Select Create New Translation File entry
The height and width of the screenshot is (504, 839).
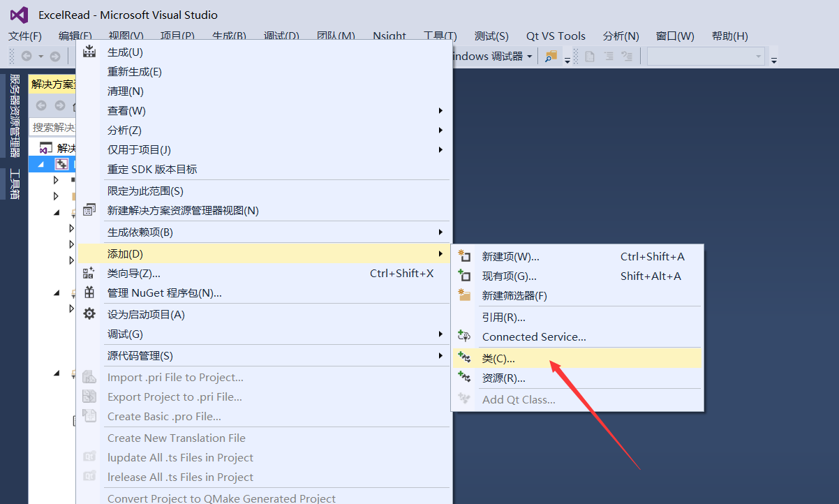[x=265, y=438]
